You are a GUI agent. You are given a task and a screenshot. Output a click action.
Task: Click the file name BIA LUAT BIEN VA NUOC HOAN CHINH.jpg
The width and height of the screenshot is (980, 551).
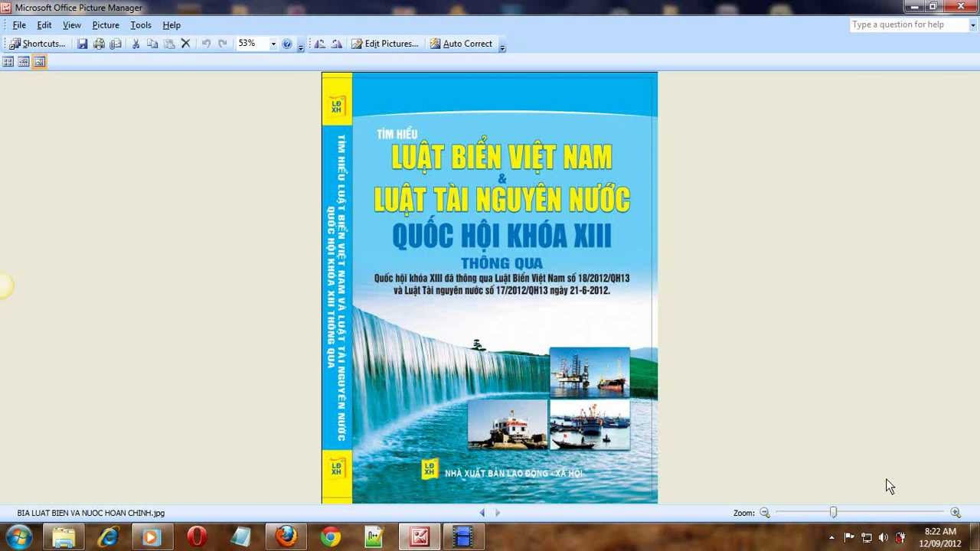pos(91,514)
